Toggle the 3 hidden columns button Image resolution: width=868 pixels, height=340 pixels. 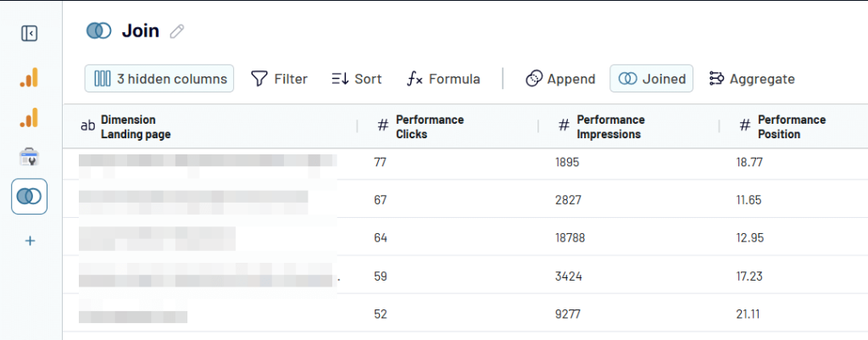(159, 79)
